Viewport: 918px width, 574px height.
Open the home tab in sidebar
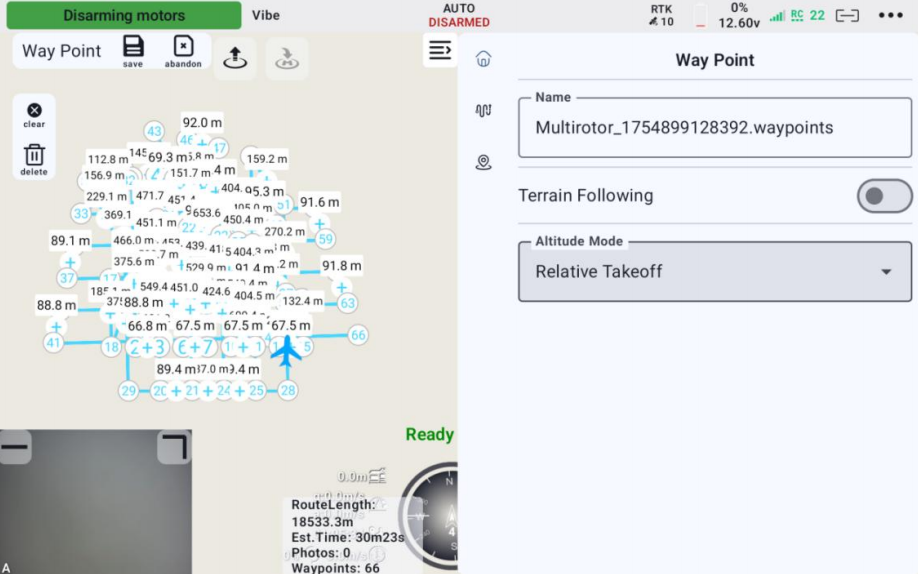click(x=484, y=59)
